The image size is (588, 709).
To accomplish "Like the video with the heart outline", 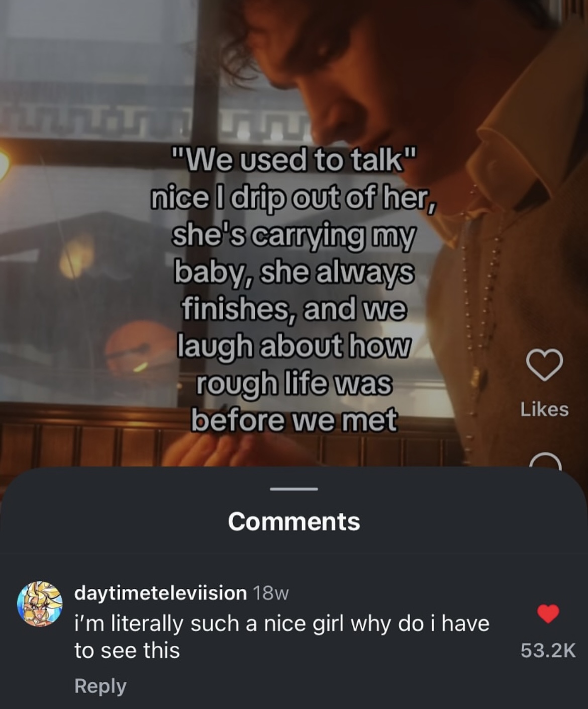I will tap(544, 364).
